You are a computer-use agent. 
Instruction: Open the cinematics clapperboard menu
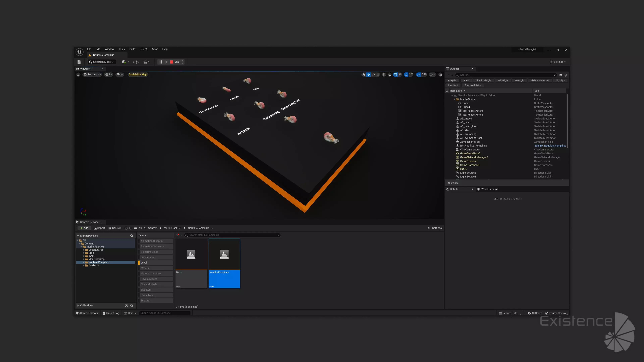click(147, 62)
